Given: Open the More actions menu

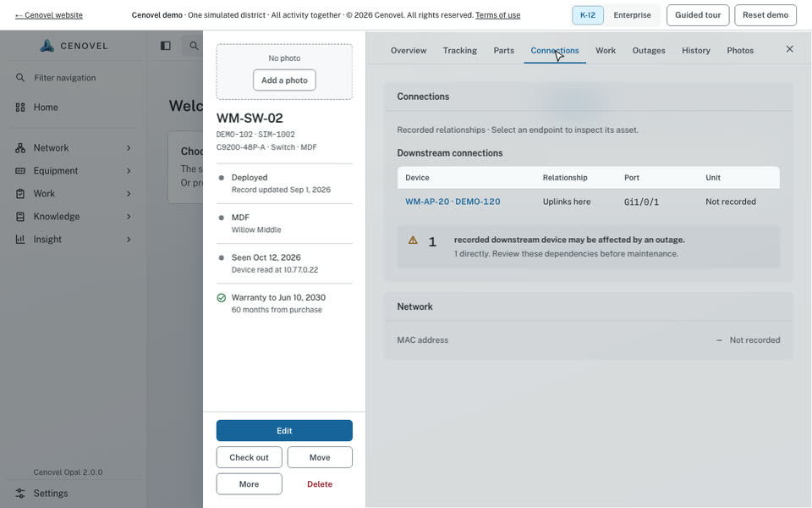Looking at the screenshot, I should coord(249,483).
